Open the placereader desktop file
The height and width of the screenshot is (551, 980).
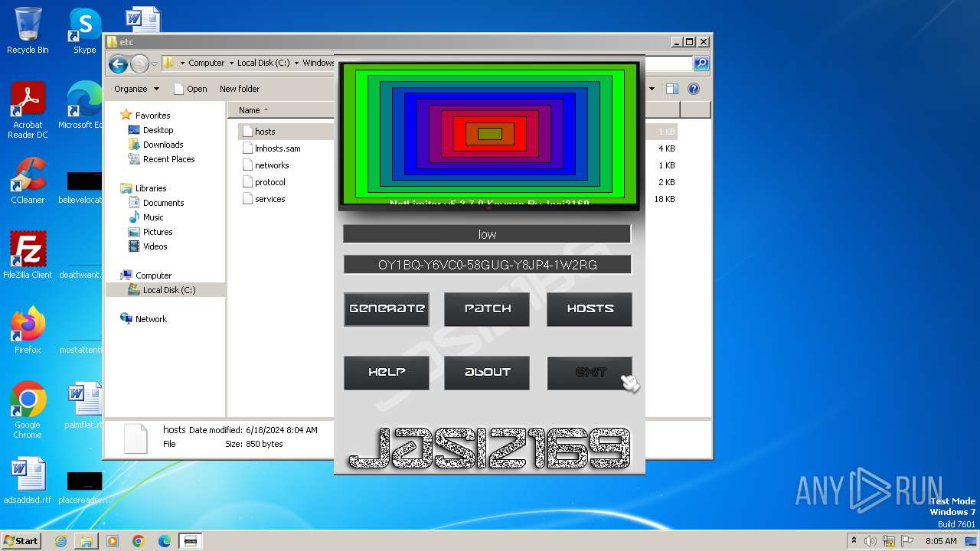pos(83,485)
